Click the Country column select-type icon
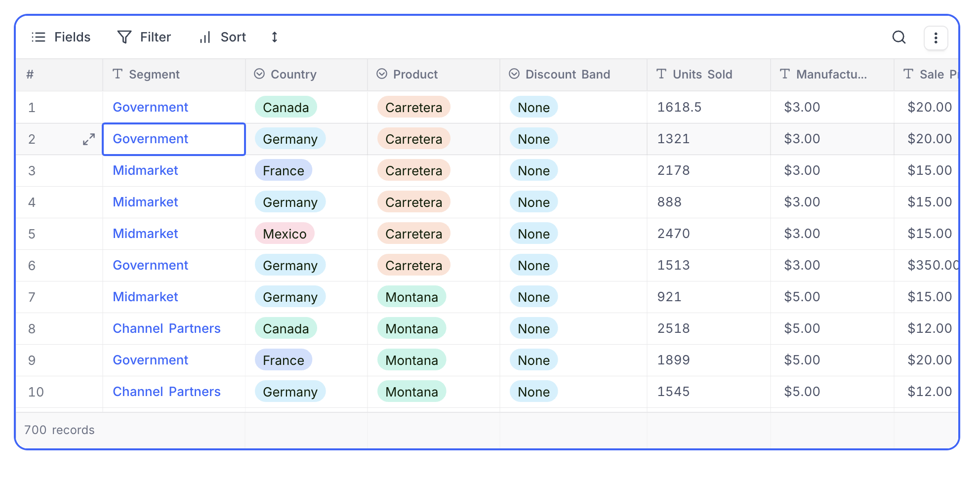Image resolution: width=980 pixels, height=478 pixels. [x=259, y=74]
